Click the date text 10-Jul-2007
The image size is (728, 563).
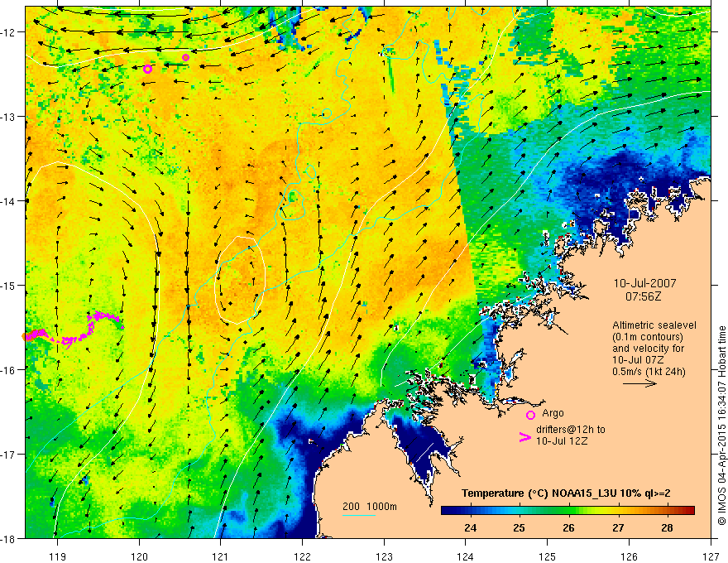click(x=645, y=283)
